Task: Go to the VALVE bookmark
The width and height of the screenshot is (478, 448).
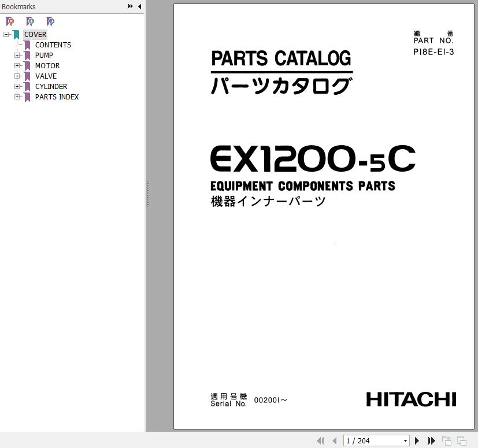Action: tap(46, 76)
